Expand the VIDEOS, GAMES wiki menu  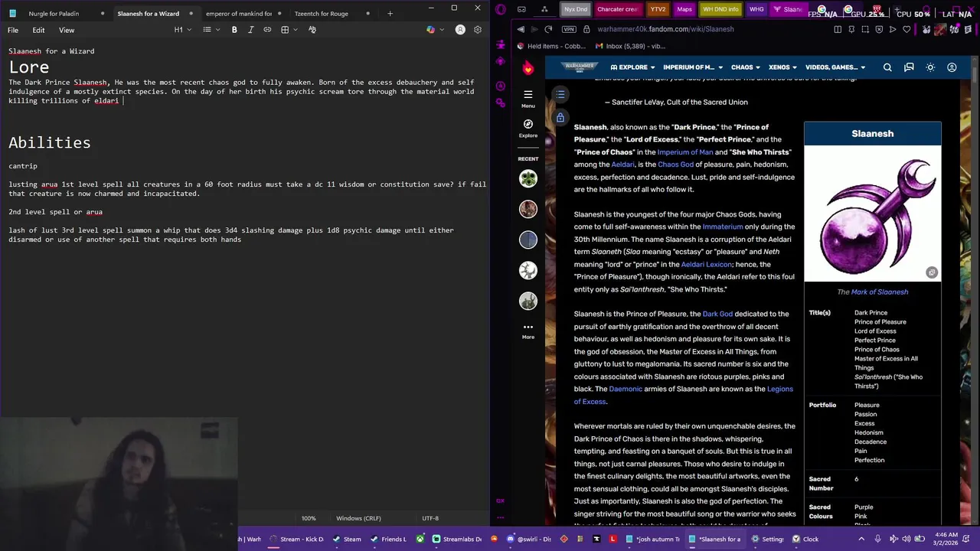(835, 67)
